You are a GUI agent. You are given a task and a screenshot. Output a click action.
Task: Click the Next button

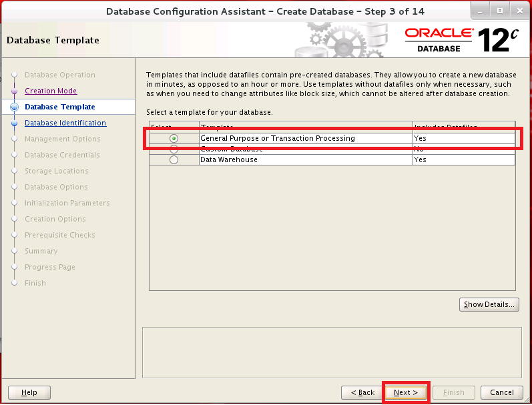(406, 392)
